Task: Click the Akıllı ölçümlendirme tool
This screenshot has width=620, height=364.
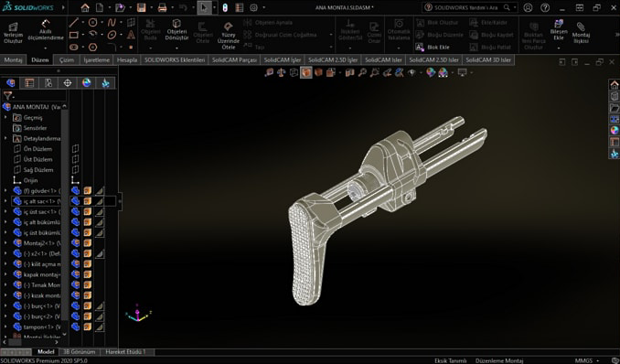Action: [x=46, y=29]
